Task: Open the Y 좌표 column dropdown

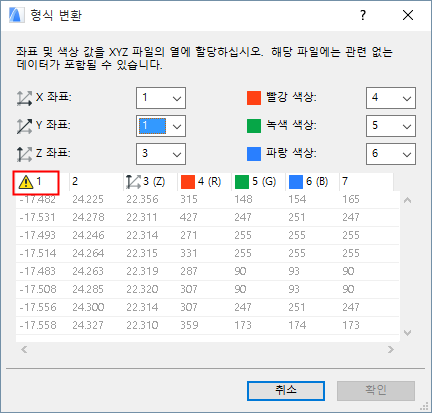Action: click(x=161, y=126)
